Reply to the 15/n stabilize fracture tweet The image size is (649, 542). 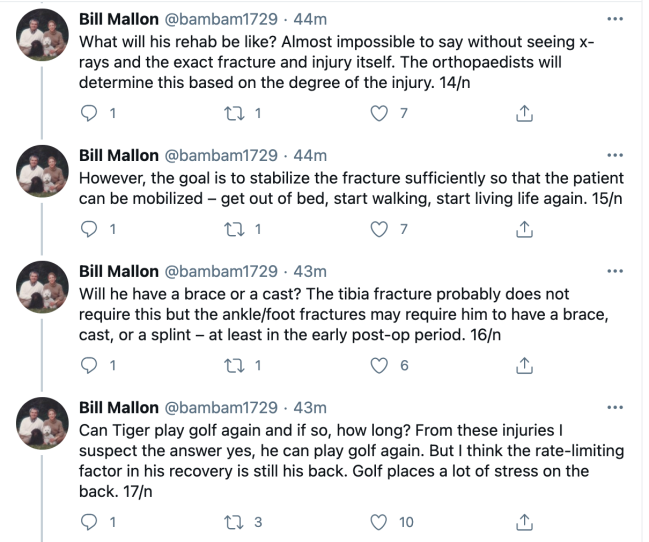click(x=90, y=229)
